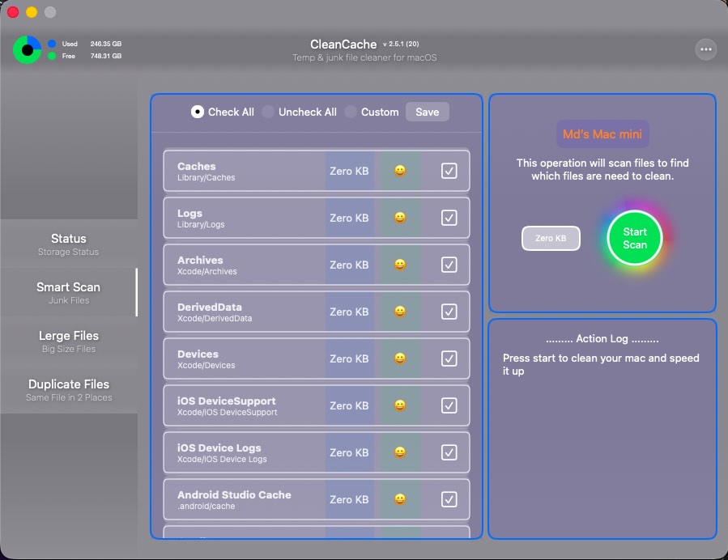Click Zero KB in iOS Device Logs row
Screen dimensions: 728x560
[x=349, y=453]
